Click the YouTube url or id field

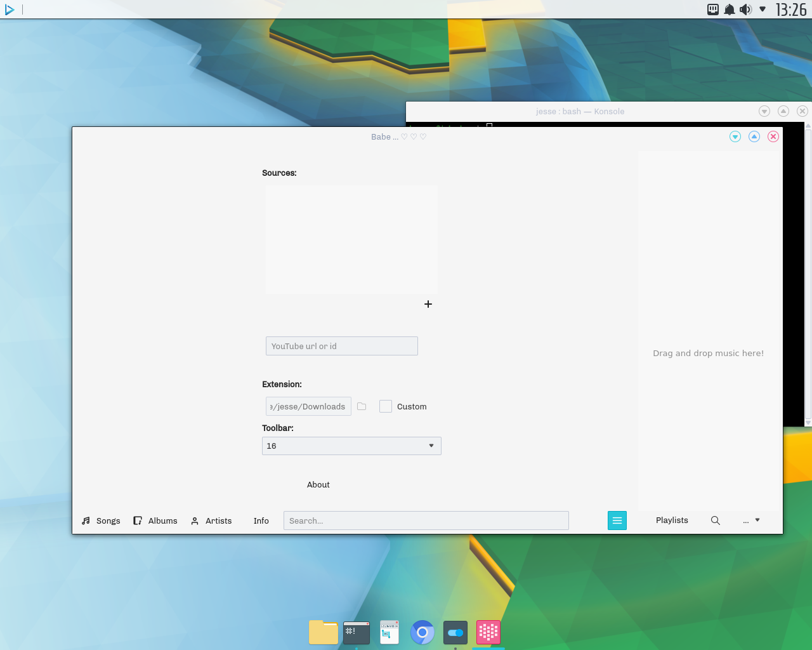point(342,346)
